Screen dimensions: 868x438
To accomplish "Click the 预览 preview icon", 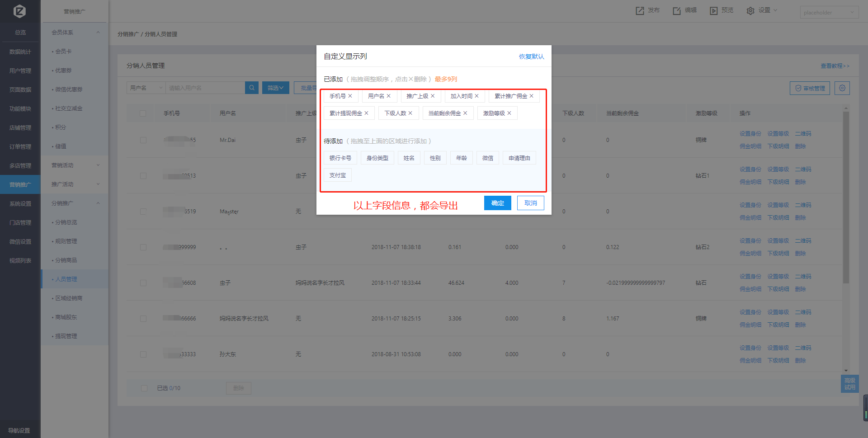I will (x=713, y=11).
